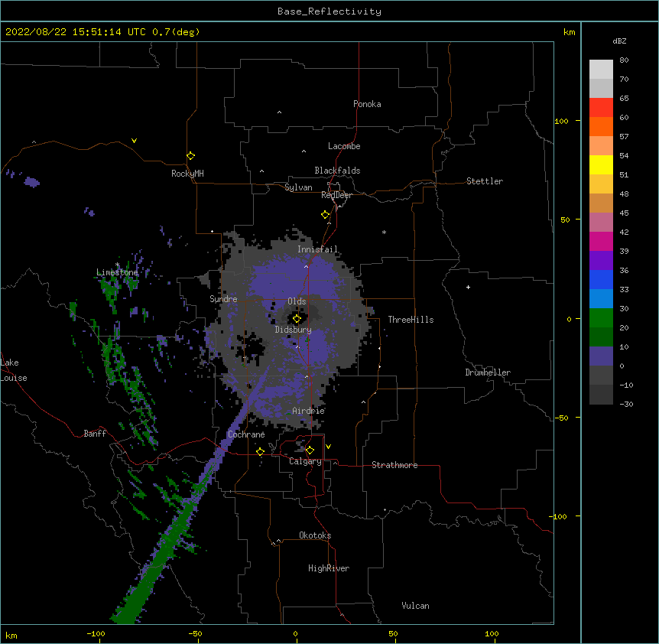This screenshot has width=659, height=644.
Task: Click the yellow diamond marker near RockyMH
Action: coord(190,156)
